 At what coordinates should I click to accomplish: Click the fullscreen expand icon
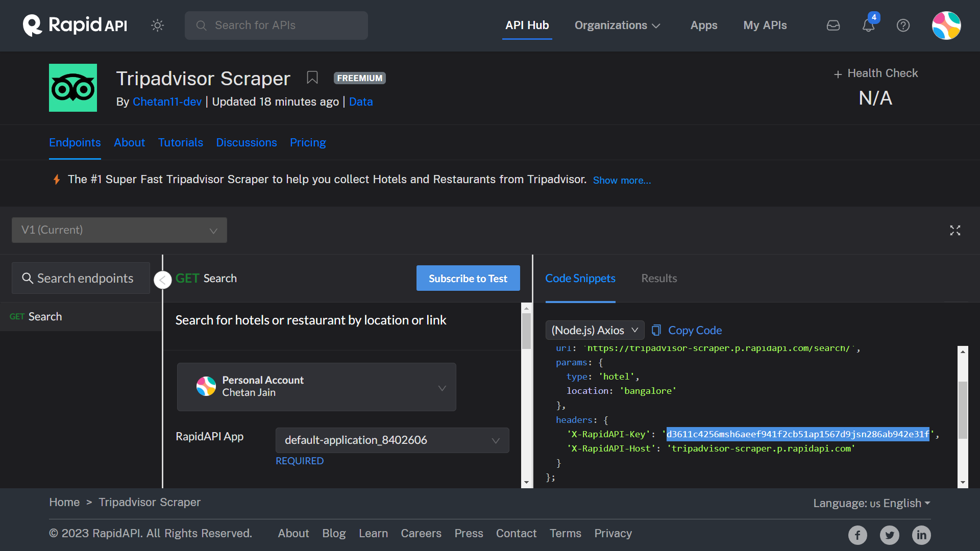click(x=955, y=231)
